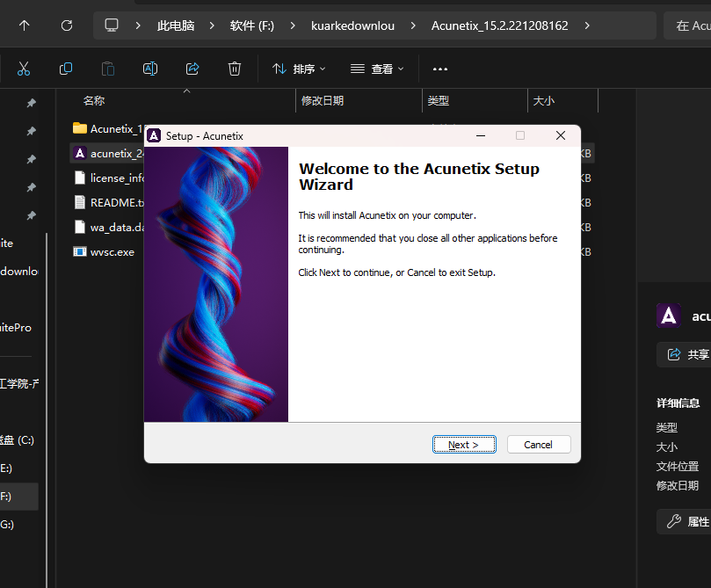The width and height of the screenshot is (711, 588).
Task: Open the more options ellipsis menu
Action: pyautogui.click(x=439, y=69)
